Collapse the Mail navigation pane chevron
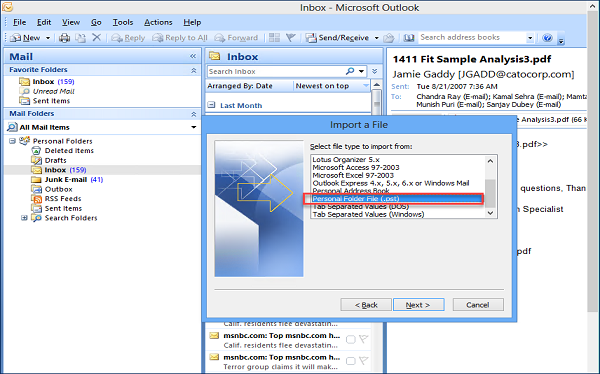The height and width of the screenshot is (374, 600). (193, 57)
